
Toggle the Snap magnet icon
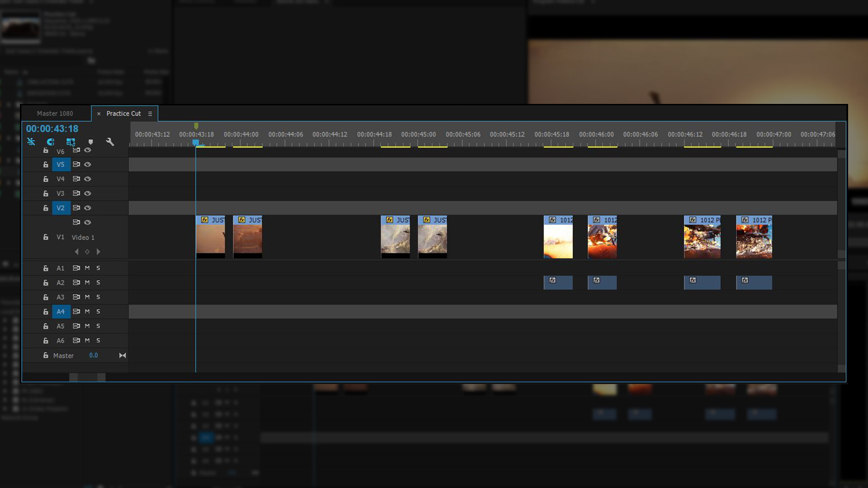point(51,142)
